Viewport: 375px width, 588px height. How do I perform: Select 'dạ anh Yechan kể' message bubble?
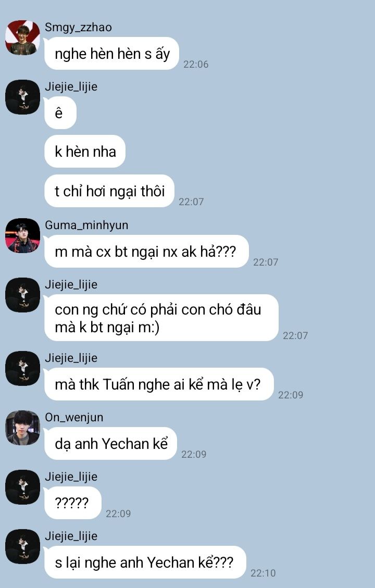click(x=110, y=443)
